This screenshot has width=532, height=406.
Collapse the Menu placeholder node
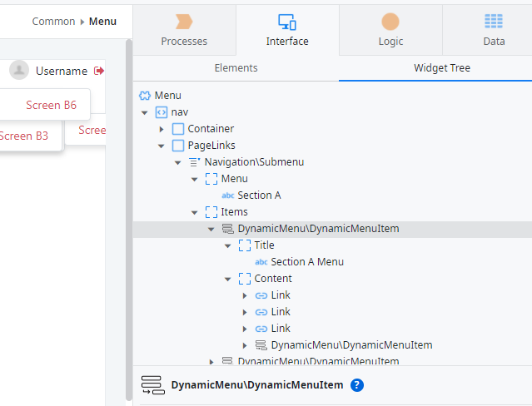tap(195, 179)
